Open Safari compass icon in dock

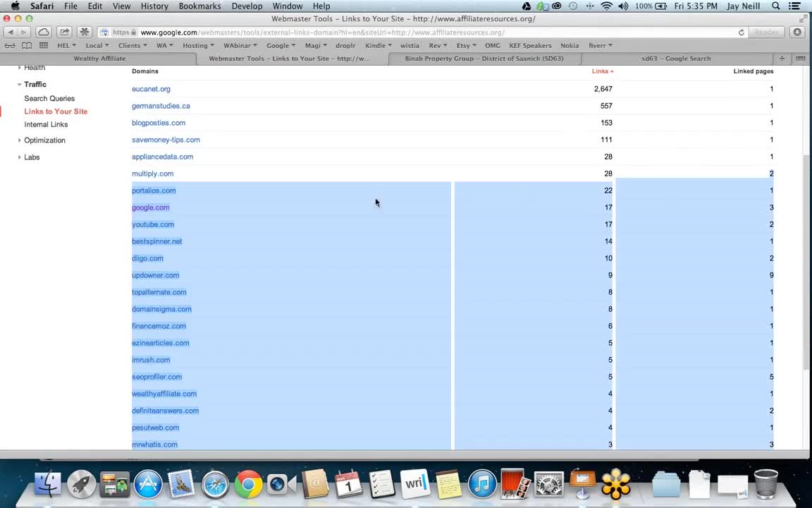[215, 485]
